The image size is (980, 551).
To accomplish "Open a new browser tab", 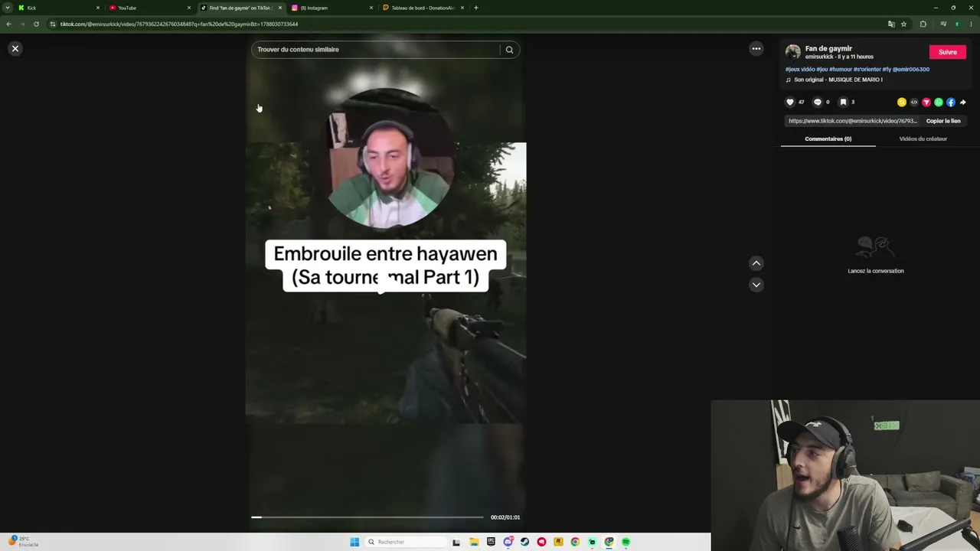I will 475,8.
